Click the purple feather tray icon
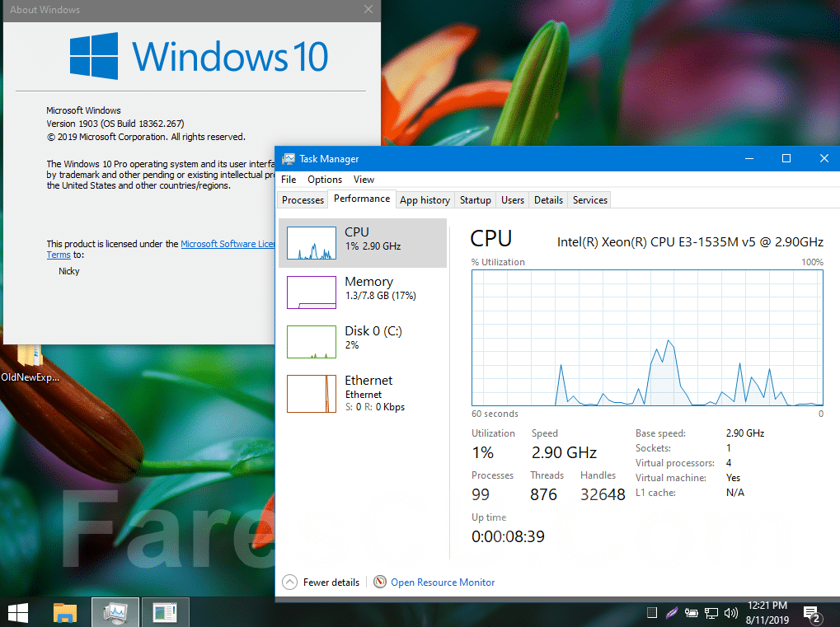Image resolution: width=840 pixels, height=627 pixels. click(x=672, y=612)
